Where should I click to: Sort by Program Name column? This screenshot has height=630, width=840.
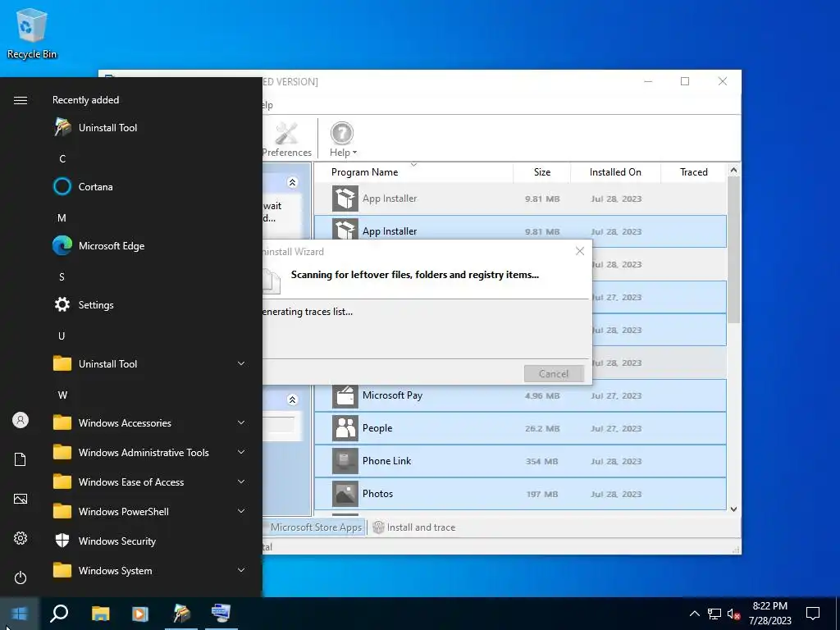(x=364, y=172)
